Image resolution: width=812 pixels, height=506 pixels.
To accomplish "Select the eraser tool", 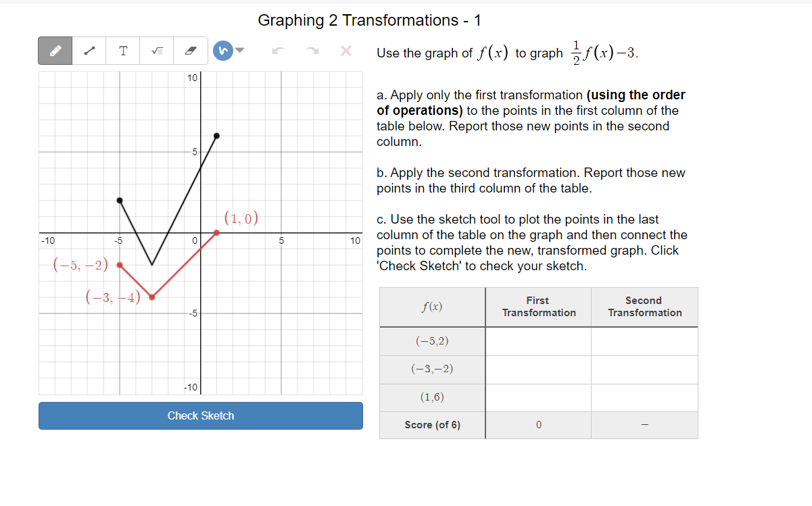I will [x=190, y=51].
